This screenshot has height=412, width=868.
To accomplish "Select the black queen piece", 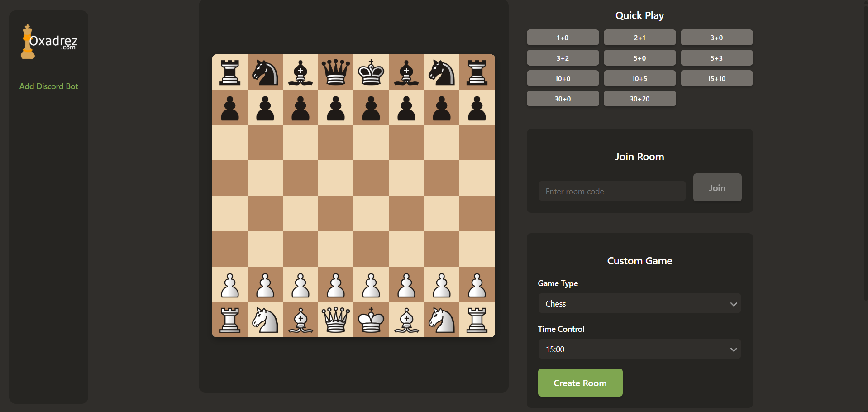I will click(335, 72).
